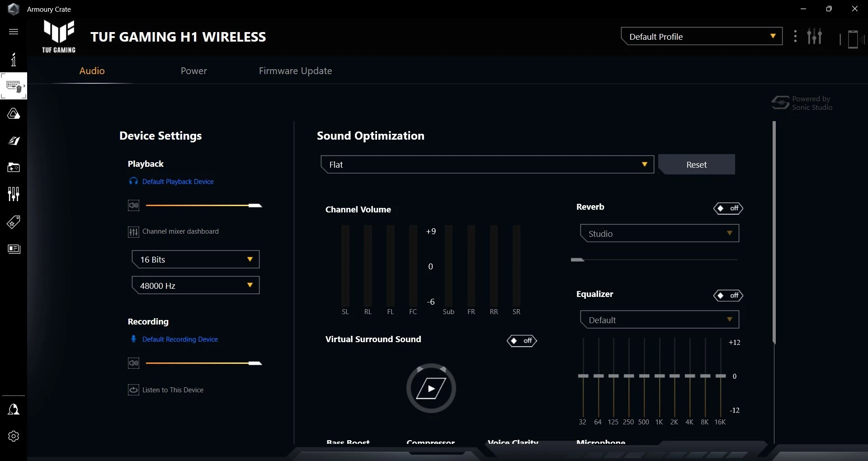Screen dimensions: 868x461
Task: Open the 48000 Hz sample rate dropdown
Action: point(196,286)
